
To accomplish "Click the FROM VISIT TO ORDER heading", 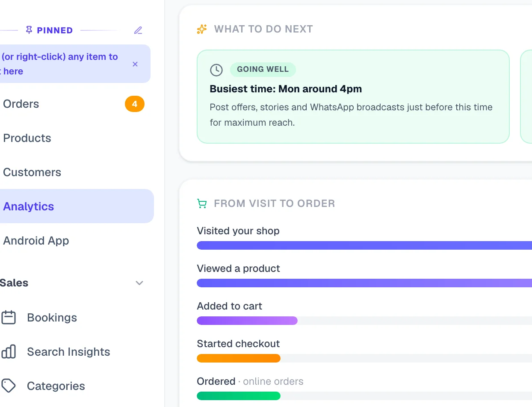I will pos(275,203).
